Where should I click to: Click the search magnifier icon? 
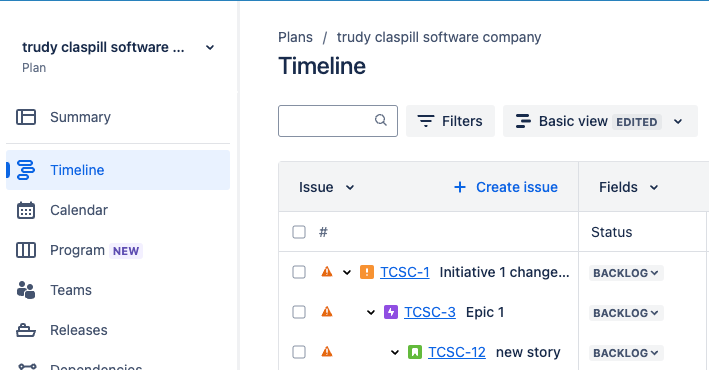pyautogui.click(x=381, y=120)
